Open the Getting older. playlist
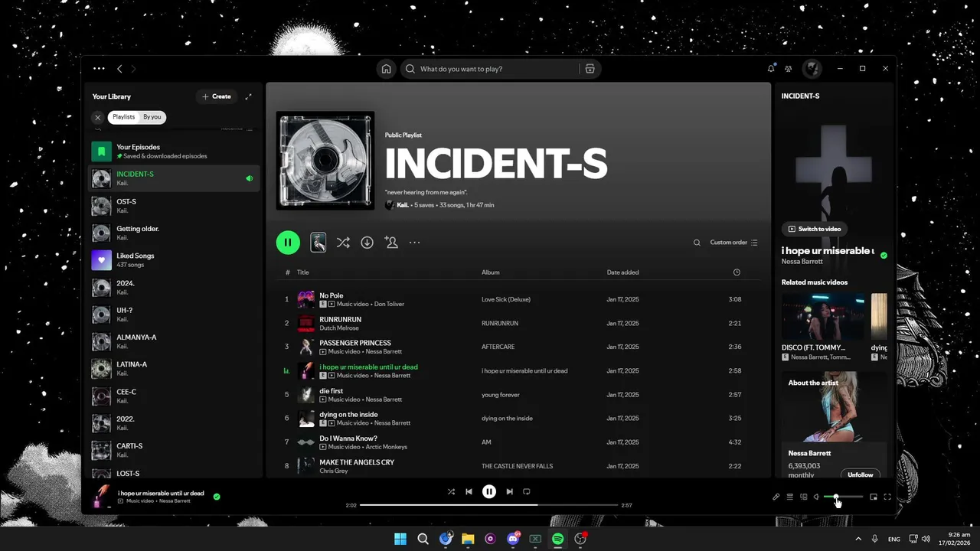980x551 pixels. tap(174, 233)
